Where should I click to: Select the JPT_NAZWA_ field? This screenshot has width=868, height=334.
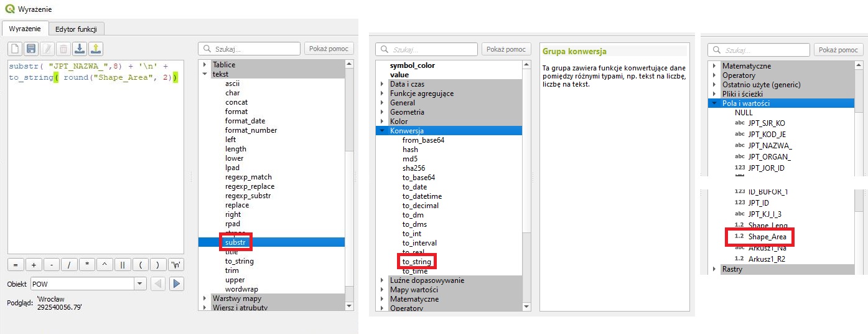(x=770, y=145)
